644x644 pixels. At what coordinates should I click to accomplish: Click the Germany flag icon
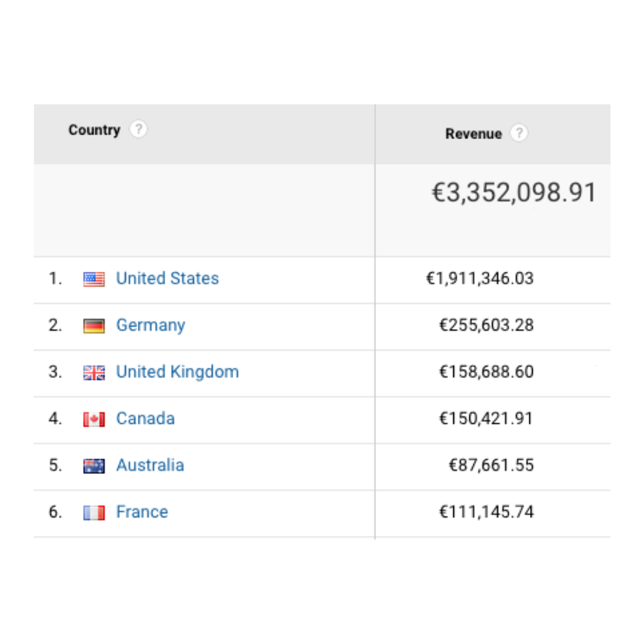(94, 326)
